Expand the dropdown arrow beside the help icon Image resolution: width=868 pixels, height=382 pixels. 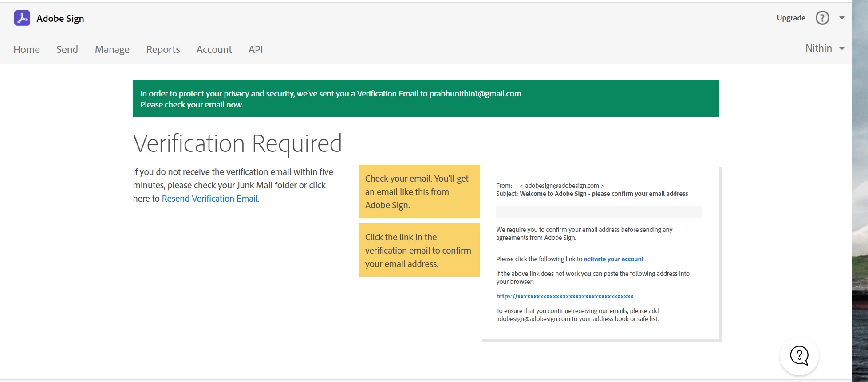[842, 18]
